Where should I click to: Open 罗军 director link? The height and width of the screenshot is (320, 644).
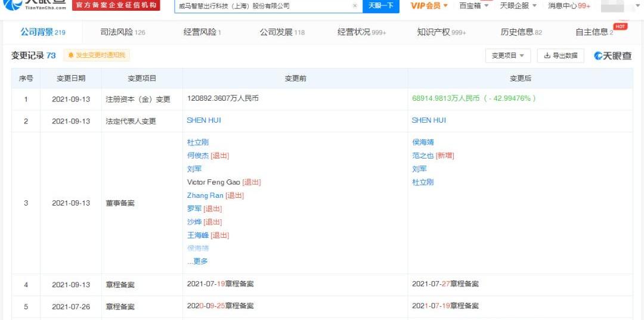coord(194,209)
